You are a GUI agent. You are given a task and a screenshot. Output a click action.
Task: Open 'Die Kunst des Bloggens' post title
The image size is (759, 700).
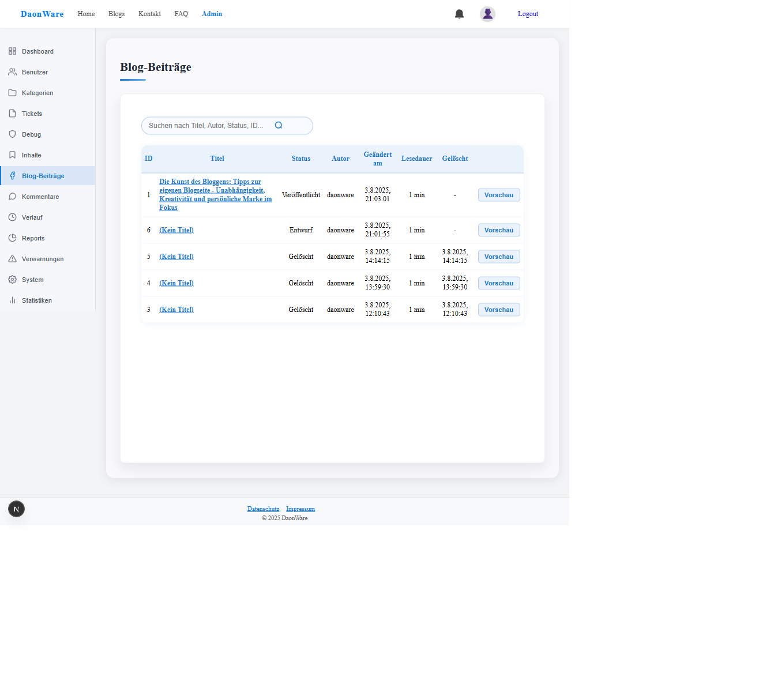216,194
